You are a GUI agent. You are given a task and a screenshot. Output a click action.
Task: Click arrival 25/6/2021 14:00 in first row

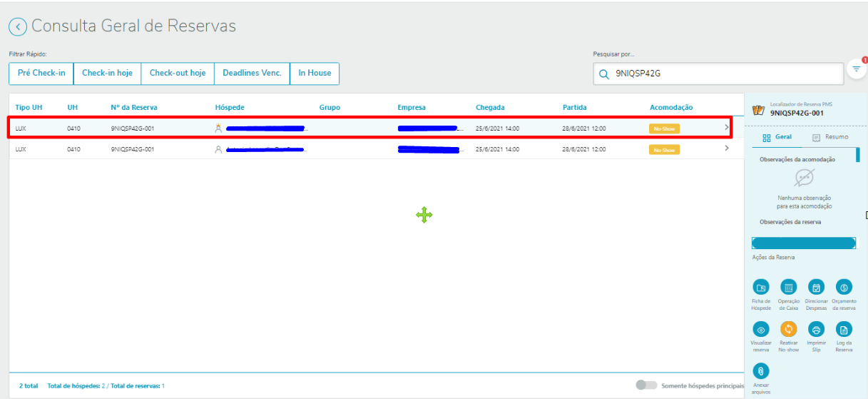(x=497, y=128)
